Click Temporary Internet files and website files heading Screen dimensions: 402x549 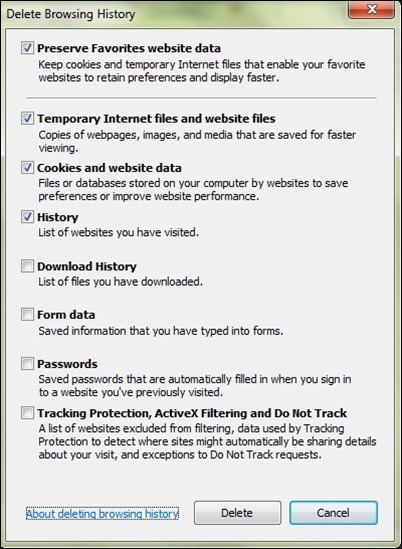[156, 119]
